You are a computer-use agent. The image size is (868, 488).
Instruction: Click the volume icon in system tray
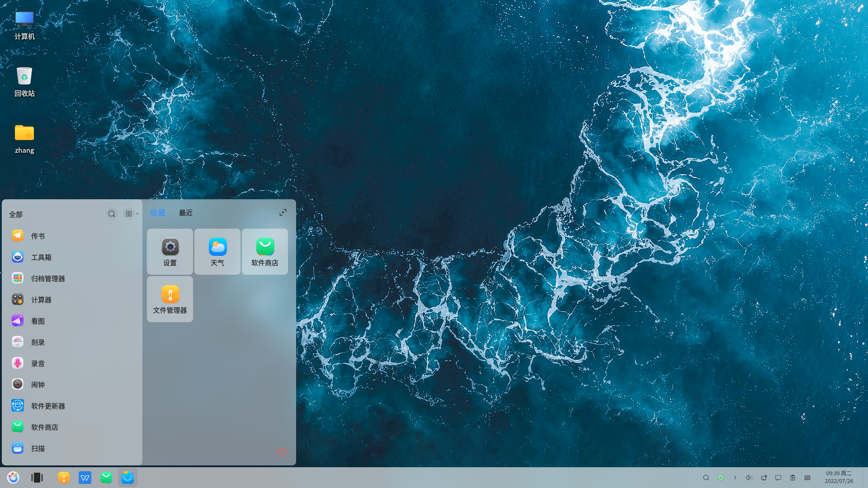click(749, 478)
